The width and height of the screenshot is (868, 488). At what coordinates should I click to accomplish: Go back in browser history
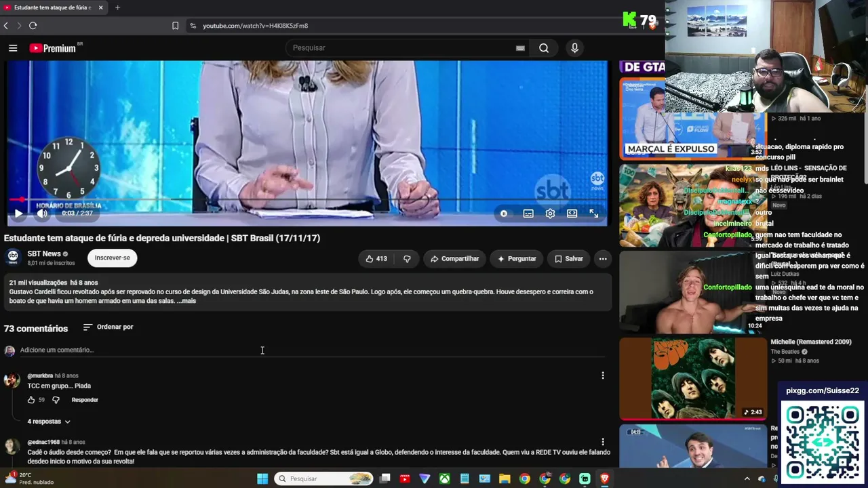6,26
